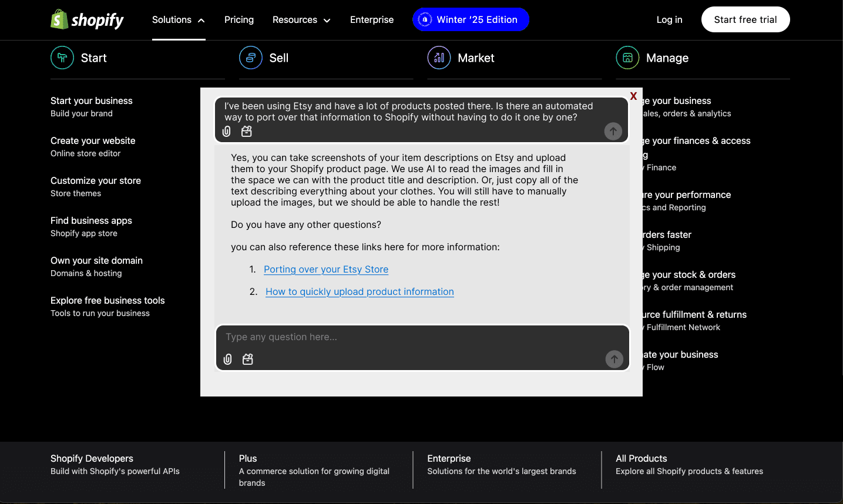This screenshot has width=843, height=504.
Task: Click the Etsy question text in top chat box
Action: pyautogui.click(x=409, y=112)
